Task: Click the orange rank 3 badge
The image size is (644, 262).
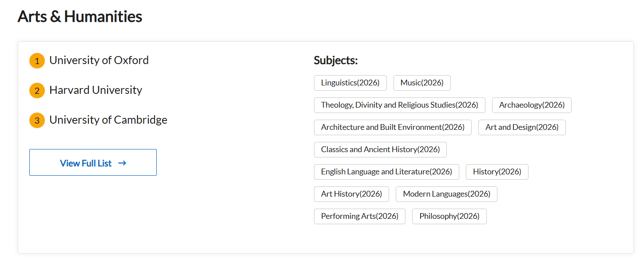Action: tap(37, 121)
